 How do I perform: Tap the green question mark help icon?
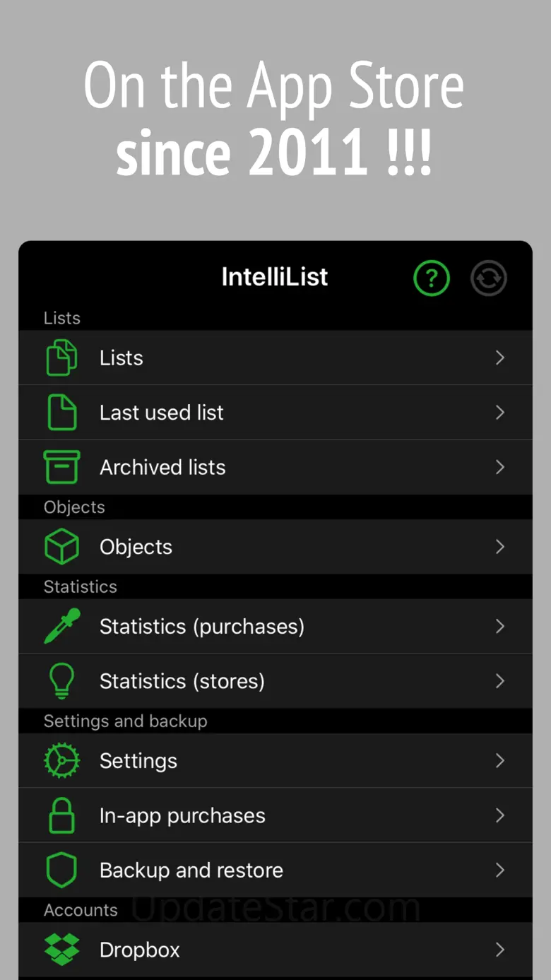pos(431,278)
